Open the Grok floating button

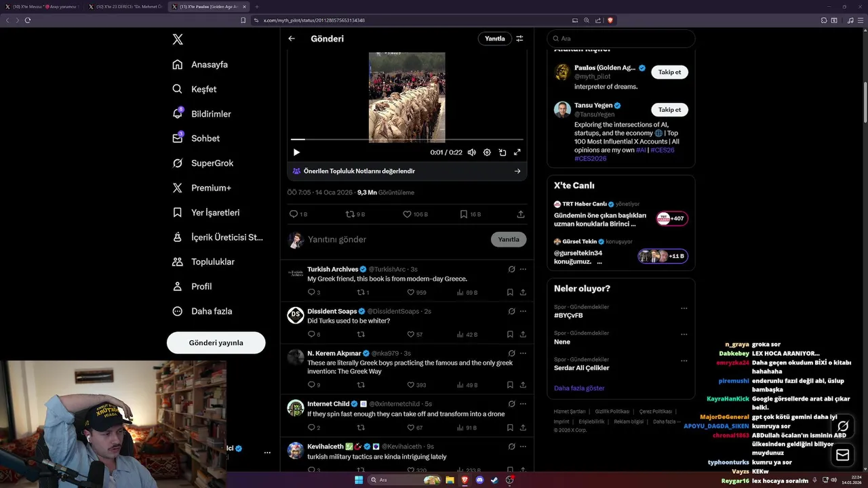click(843, 426)
